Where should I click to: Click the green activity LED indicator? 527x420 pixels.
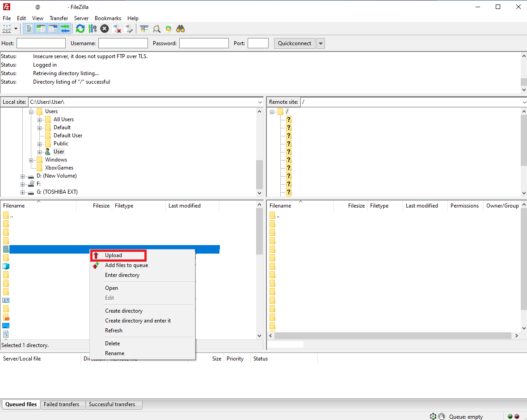pos(510,416)
